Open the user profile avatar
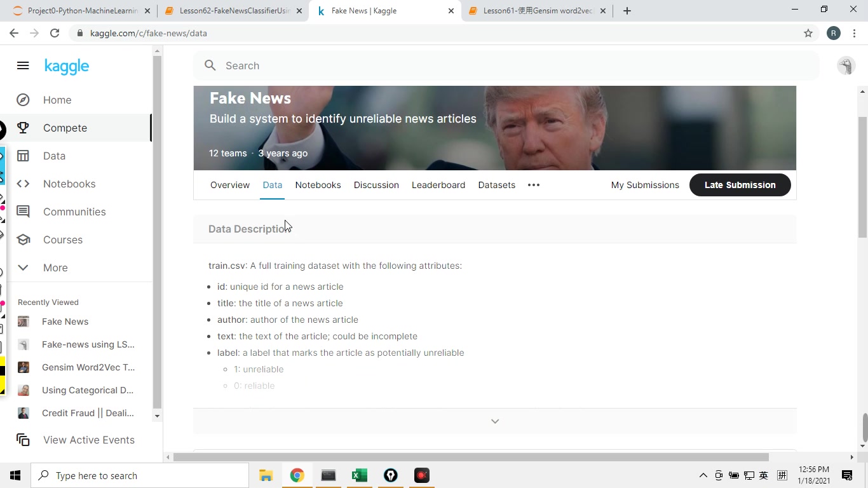868x488 pixels. pos(846,65)
